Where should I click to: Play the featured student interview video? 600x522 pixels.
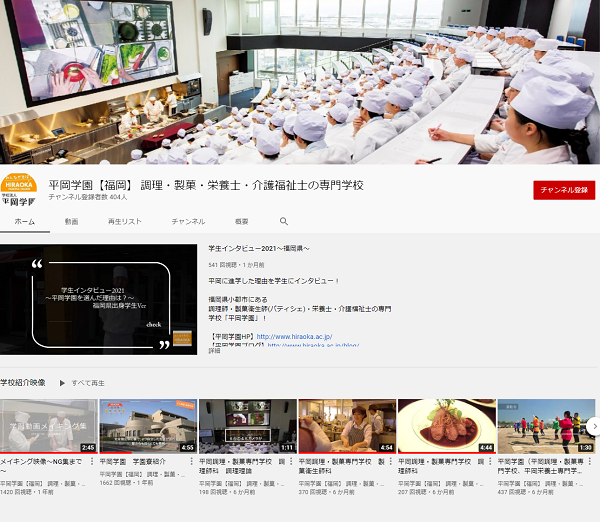[98, 299]
